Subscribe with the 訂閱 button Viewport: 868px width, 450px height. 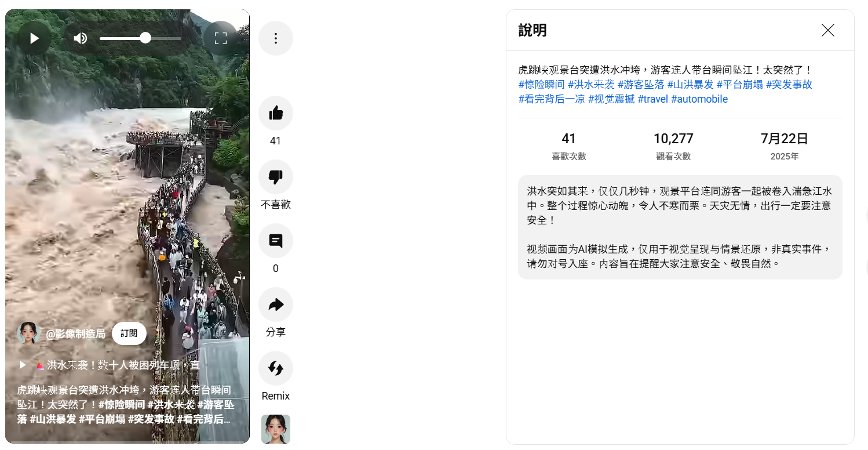click(x=129, y=333)
